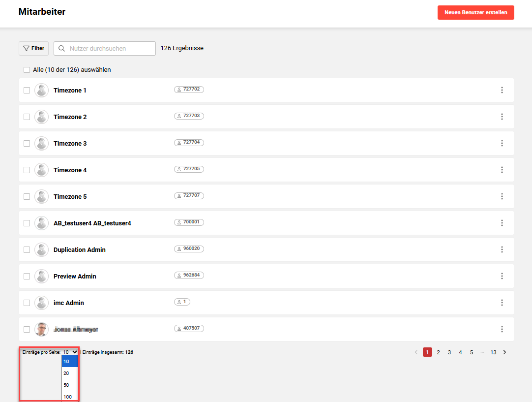
Task: Check the checkbox for Timezone 5
Action: coord(27,196)
